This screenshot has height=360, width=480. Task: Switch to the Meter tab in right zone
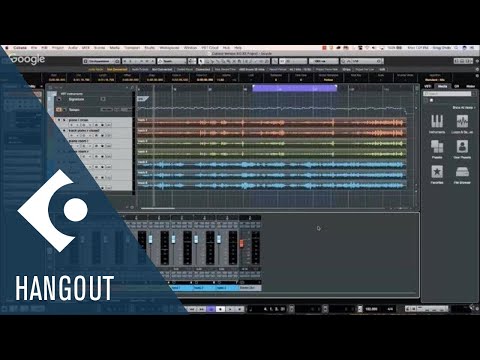pos(470,86)
